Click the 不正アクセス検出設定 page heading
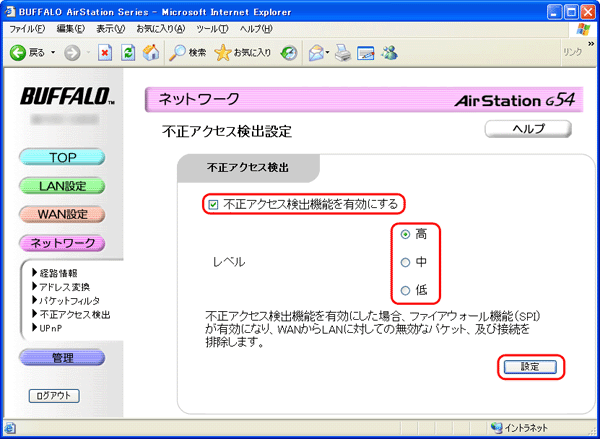Screen dimensions: 600x439 click(227, 132)
